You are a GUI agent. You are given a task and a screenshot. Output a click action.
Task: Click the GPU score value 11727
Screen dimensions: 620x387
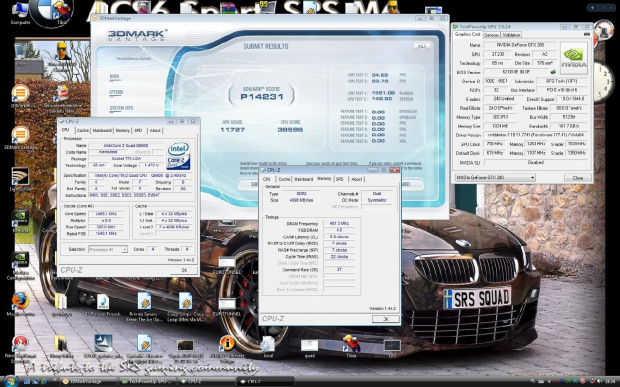pyautogui.click(x=232, y=130)
